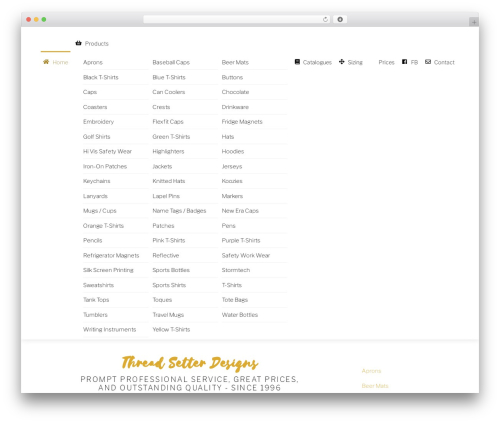This screenshot has width=500, height=423.
Task: Open Chocolate
Action: (x=235, y=92)
